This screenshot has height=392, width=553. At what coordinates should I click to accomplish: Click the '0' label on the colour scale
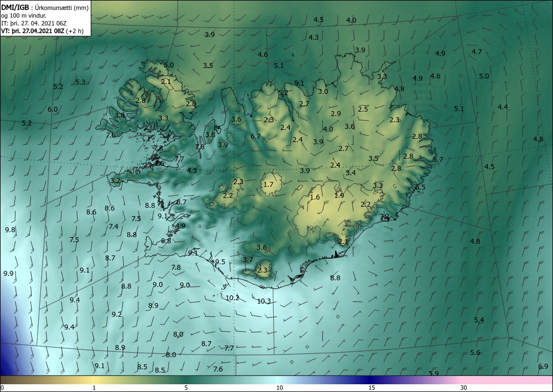(x=2, y=388)
